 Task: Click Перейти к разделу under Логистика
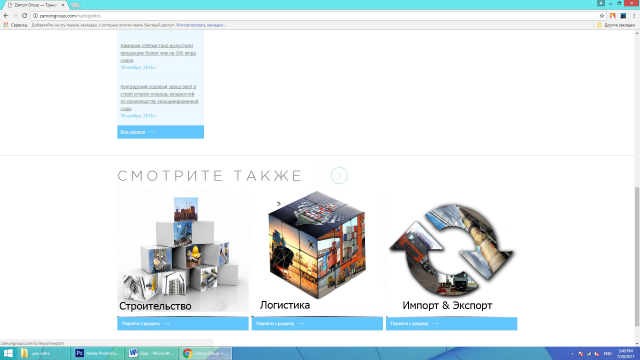[x=317, y=323]
